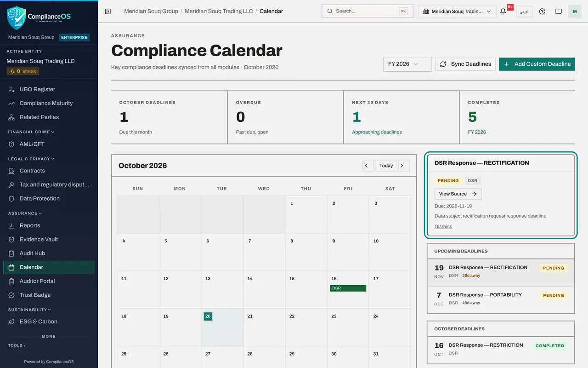Open Reports in sidebar
Image resolution: width=588 pixels, height=368 pixels.
[x=49, y=225]
